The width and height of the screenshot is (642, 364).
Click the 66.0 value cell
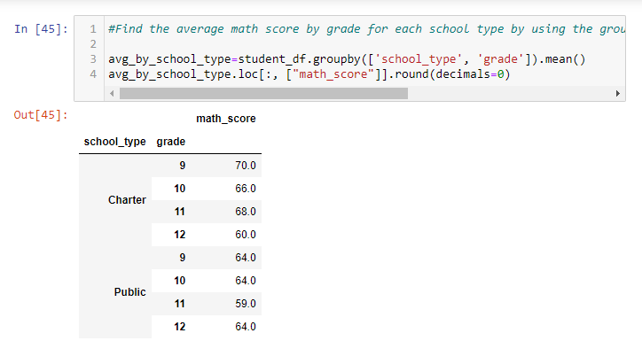point(246,189)
